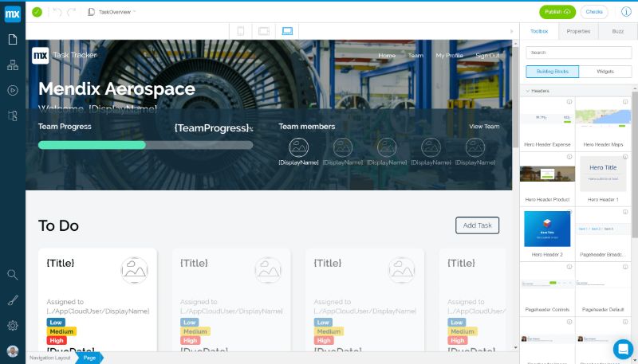Collapse the Headers section

click(x=528, y=91)
